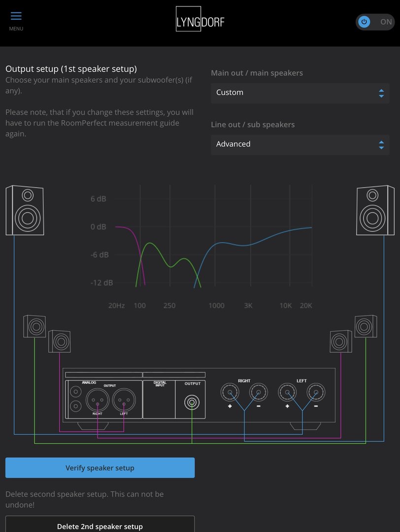Image resolution: width=400 pixels, height=532 pixels.
Task: Open the Main out / main speakers dropdown
Action: click(x=300, y=93)
